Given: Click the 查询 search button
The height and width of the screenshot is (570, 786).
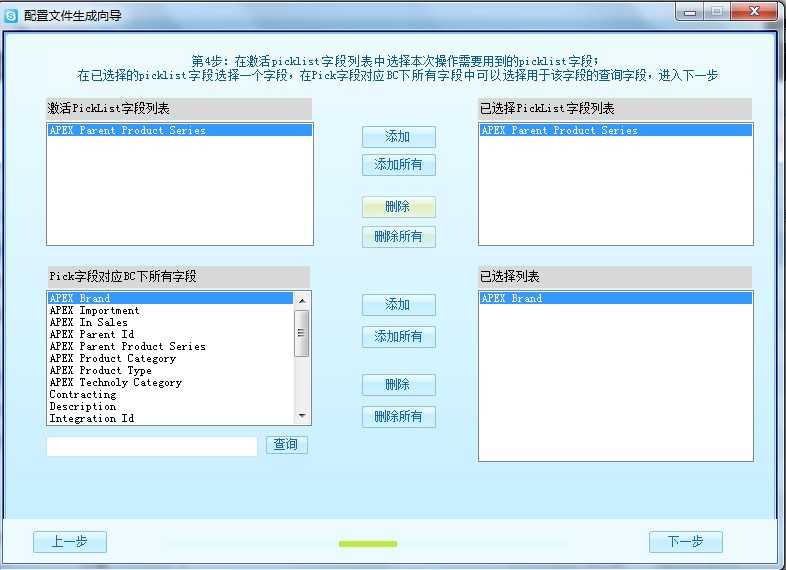Looking at the screenshot, I should point(287,445).
